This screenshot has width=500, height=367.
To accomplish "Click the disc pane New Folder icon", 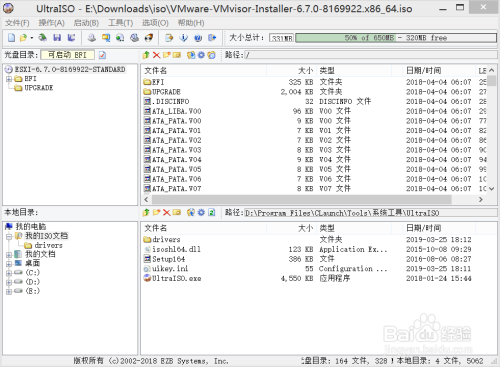I will (166, 55).
